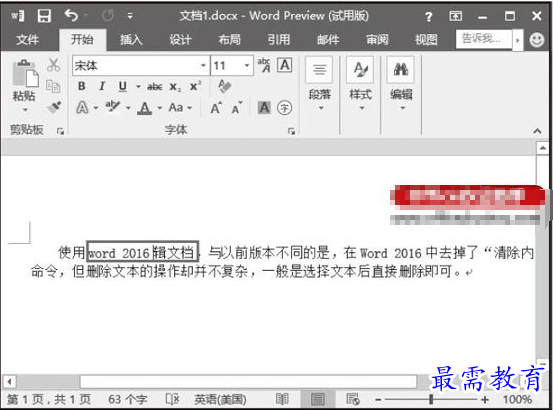Expand font color dropdown arrow
This screenshot has width=553, height=410.
coord(159,108)
